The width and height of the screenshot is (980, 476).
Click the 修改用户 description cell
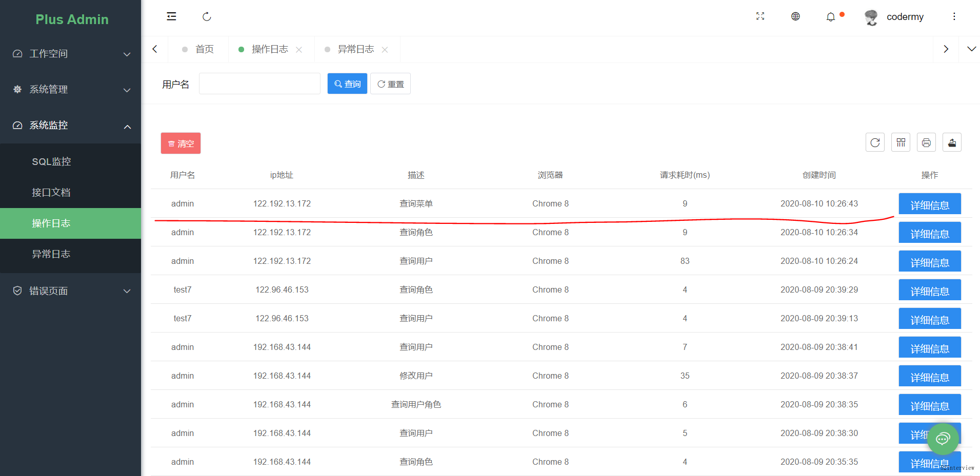(x=416, y=376)
